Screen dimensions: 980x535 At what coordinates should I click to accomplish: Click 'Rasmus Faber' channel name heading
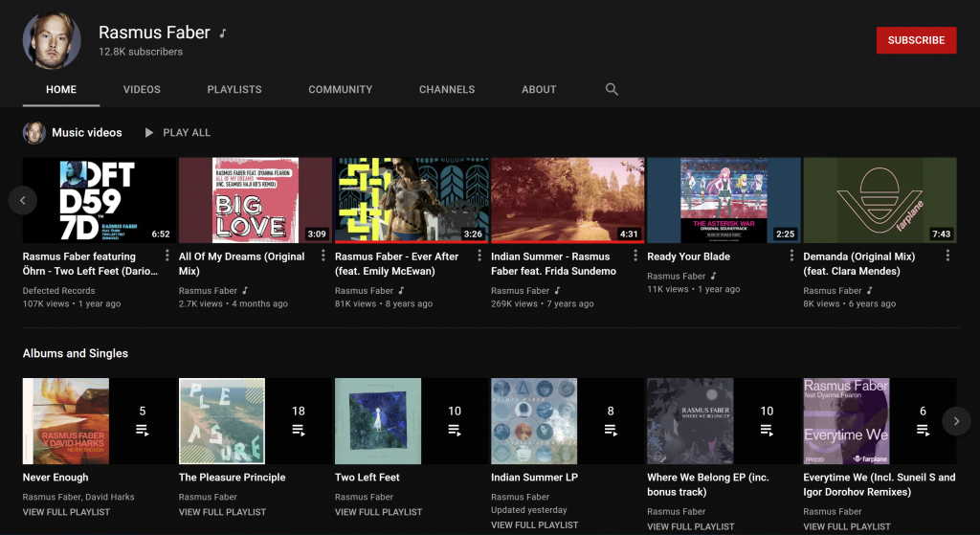coord(154,33)
